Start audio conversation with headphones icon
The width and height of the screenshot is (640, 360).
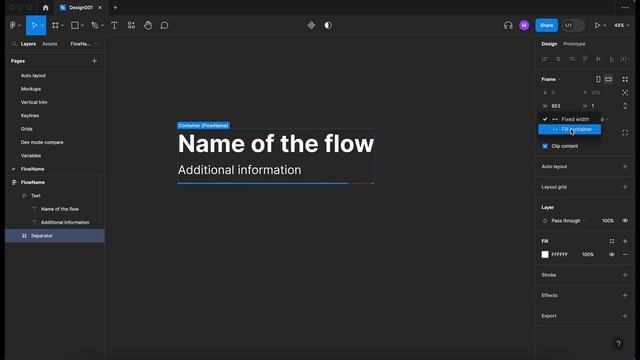pos(508,25)
